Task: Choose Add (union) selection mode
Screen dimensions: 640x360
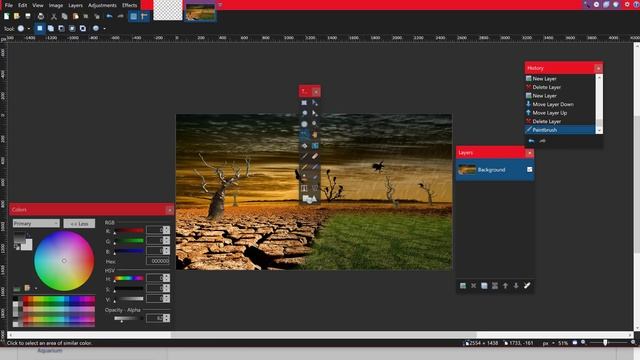Action: coord(51,28)
